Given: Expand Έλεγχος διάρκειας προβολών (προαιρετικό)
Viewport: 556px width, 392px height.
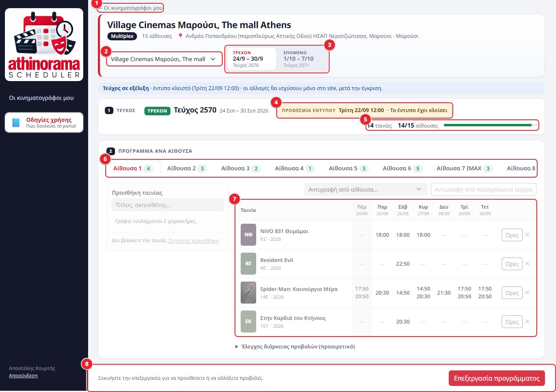Looking at the screenshot, I should point(295,347).
